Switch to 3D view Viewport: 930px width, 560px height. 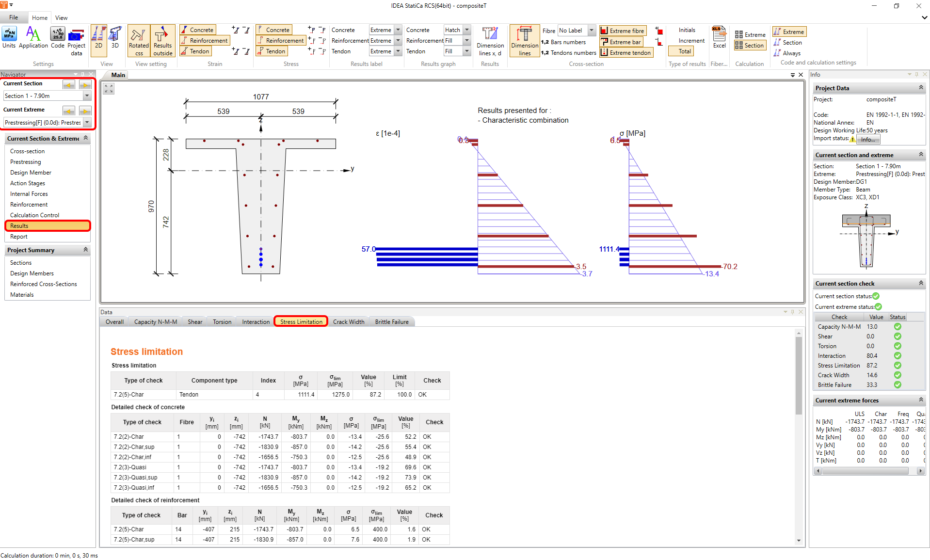[115, 38]
